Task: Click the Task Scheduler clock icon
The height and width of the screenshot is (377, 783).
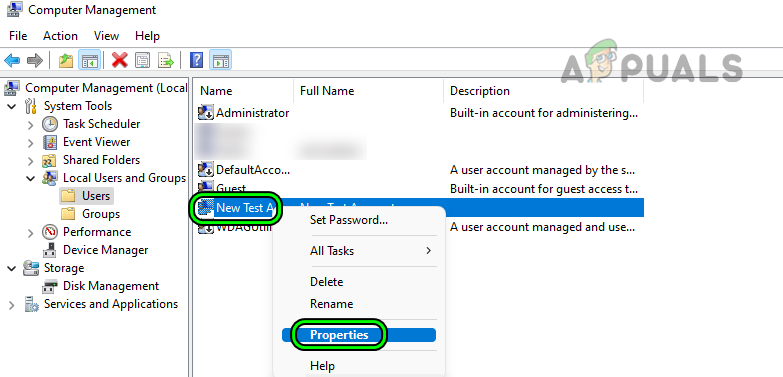Action: (49, 124)
